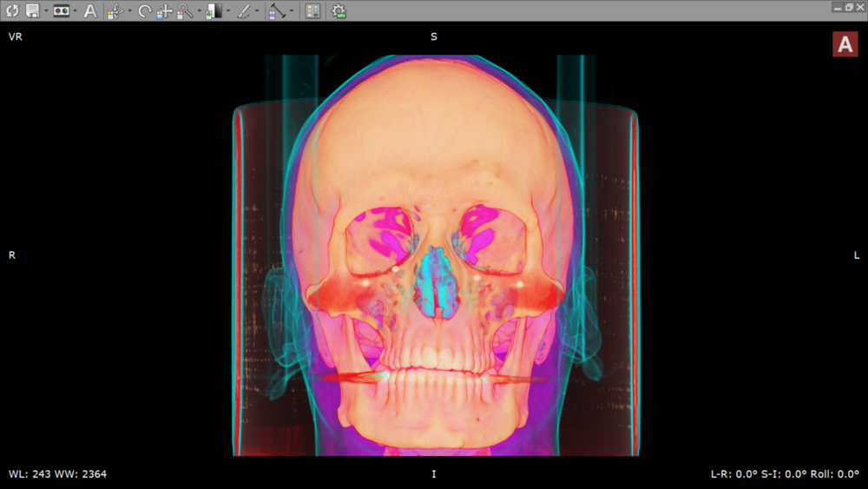The image size is (868, 489).
Task: Open the GPU settings gear icon
Action: pos(339,11)
